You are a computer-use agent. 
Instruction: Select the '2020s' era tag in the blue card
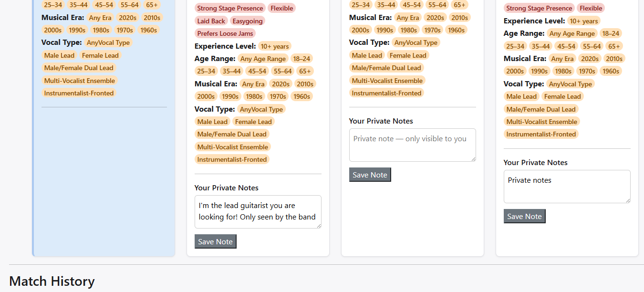127,18
